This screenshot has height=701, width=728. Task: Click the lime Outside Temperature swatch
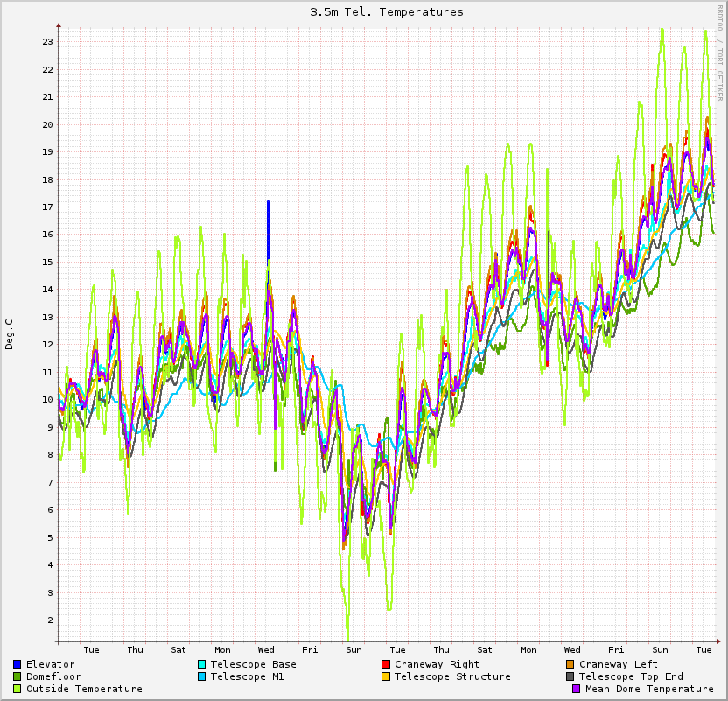click(17, 689)
